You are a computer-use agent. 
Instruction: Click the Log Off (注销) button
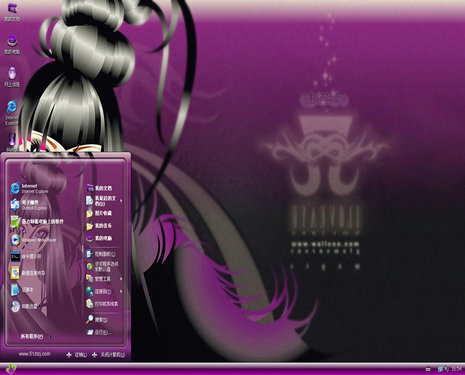(x=77, y=355)
